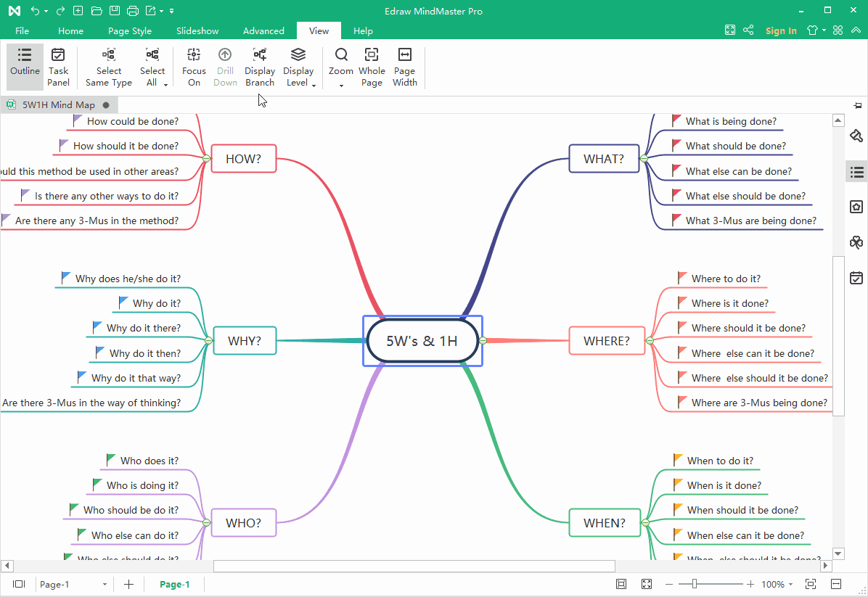Viewport: 868px width, 597px height.
Task: Open the format brush panel on right sidebar
Action: 856,136
